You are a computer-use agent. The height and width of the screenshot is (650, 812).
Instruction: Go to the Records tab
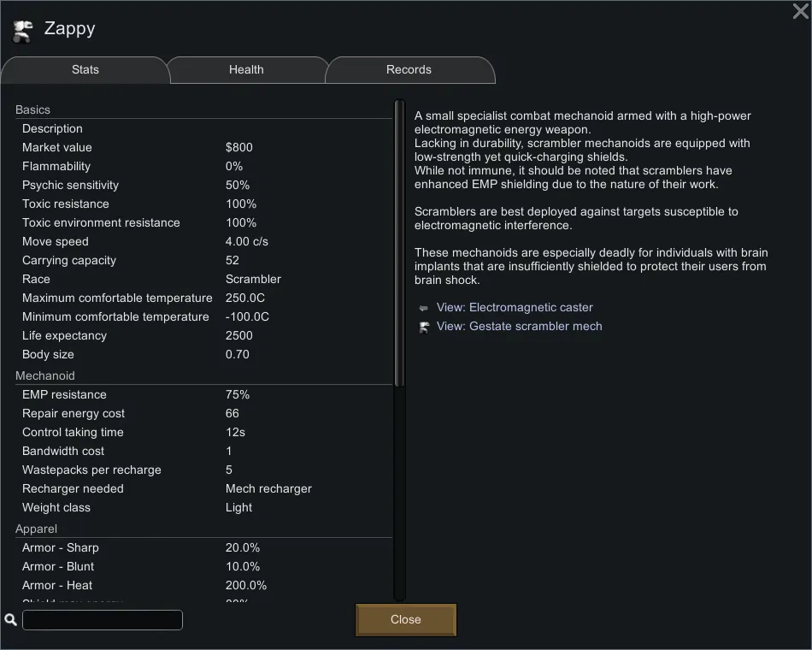(409, 70)
